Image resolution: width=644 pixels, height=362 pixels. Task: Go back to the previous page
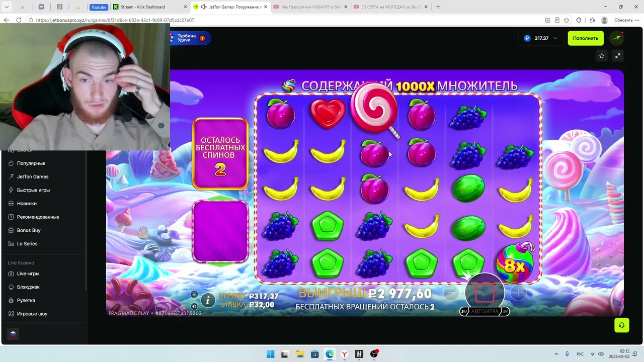tap(7, 20)
